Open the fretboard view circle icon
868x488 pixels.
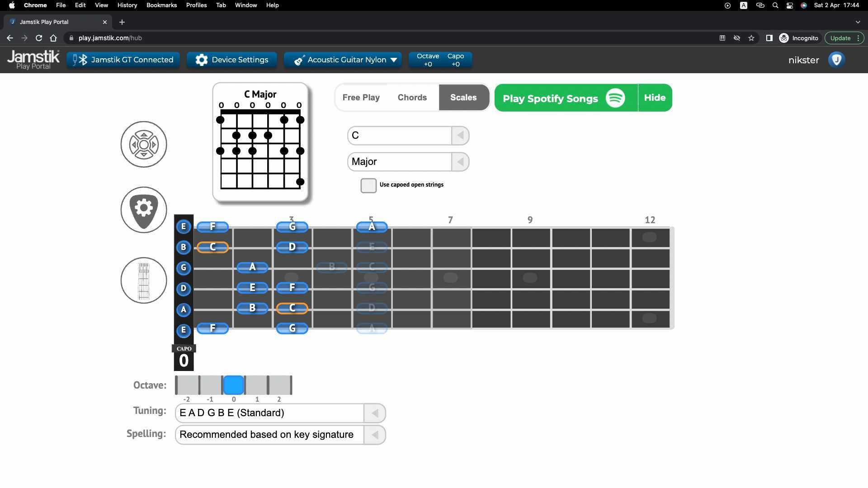click(144, 281)
